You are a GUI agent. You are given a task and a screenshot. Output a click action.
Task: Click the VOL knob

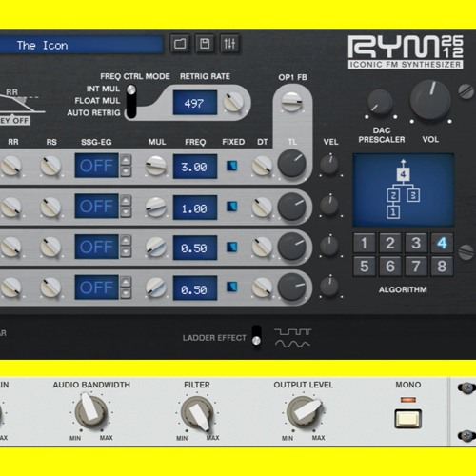point(430,100)
